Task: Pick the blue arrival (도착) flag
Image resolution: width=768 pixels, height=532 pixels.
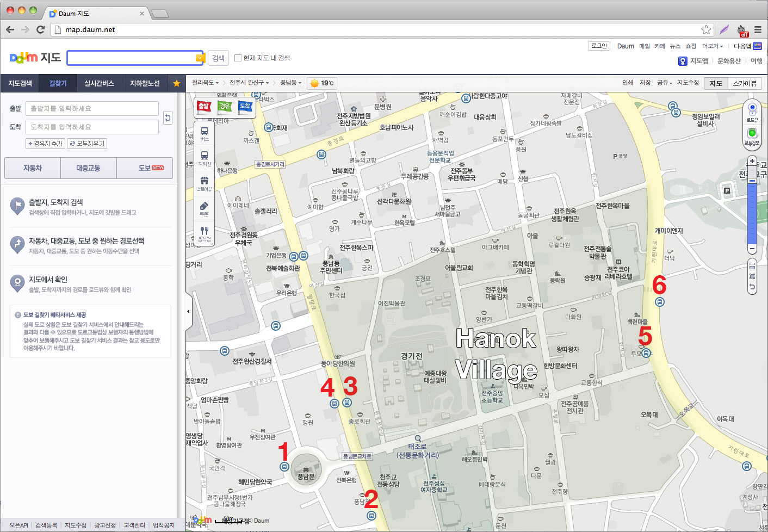Action: coord(245,107)
